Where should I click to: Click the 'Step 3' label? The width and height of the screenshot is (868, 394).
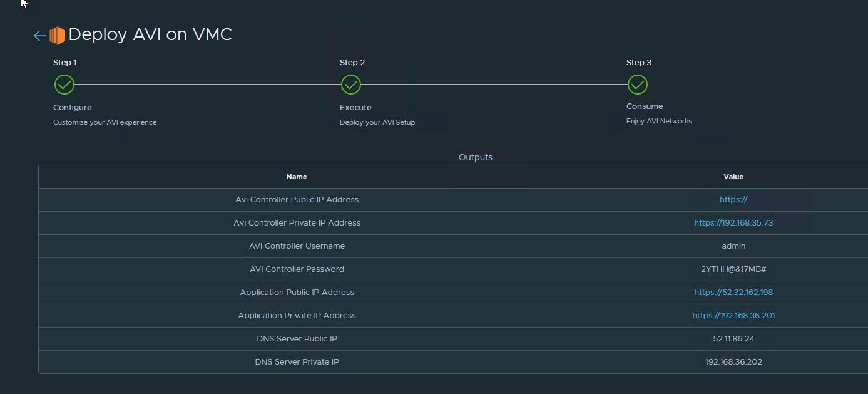point(639,63)
